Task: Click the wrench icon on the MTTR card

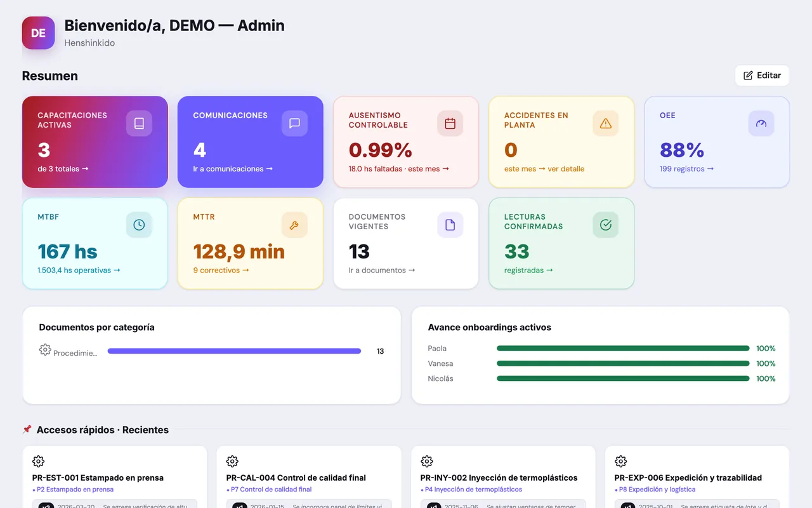Action: [294, 225]
